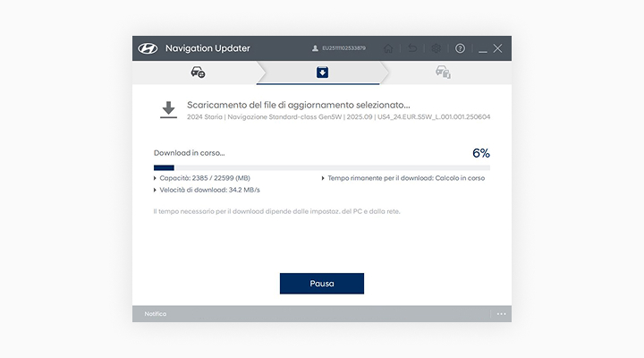
Task: Click the large download arrow icon
Action: tap(167, 110)
